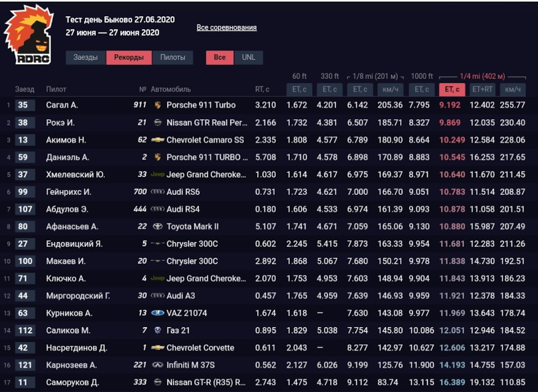Select the Все class filter
538x392 pixels.
point(220,58)
